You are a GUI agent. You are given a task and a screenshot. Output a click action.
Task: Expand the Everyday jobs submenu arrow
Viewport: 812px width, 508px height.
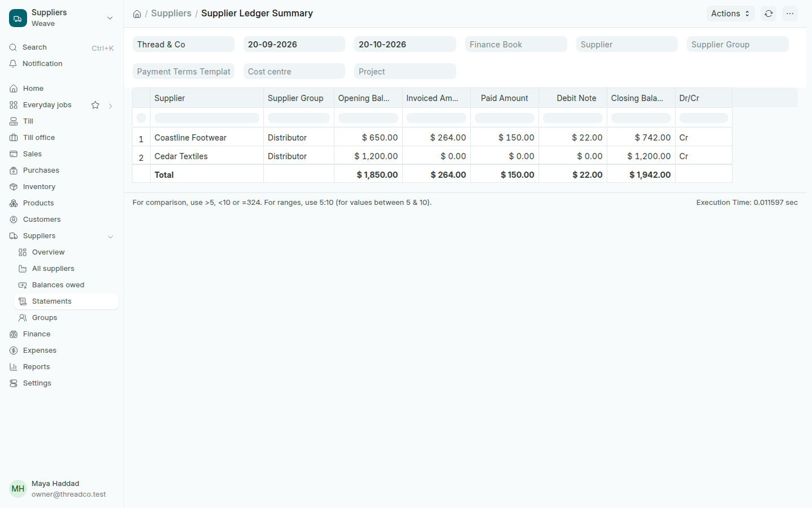(x=111, y=106)
